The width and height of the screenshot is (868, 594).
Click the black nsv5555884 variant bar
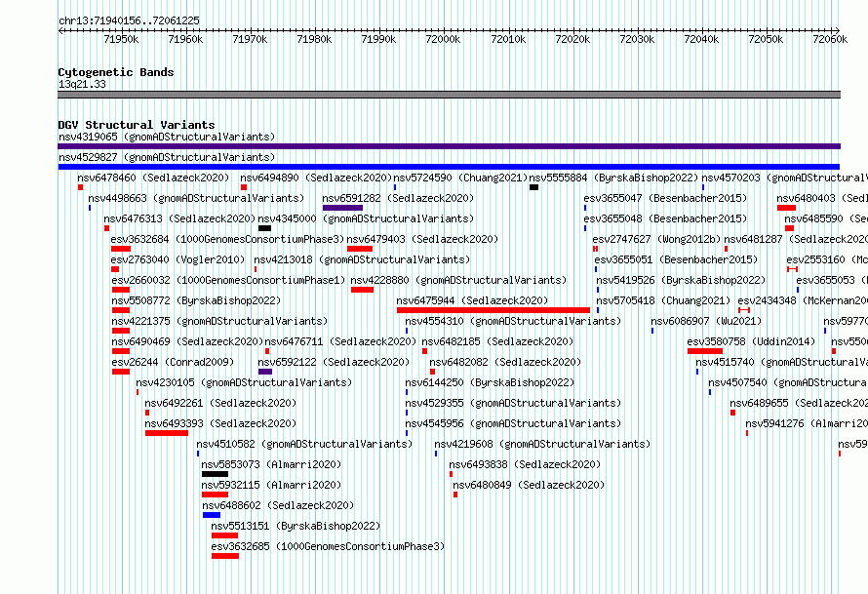tap(533, 187)
